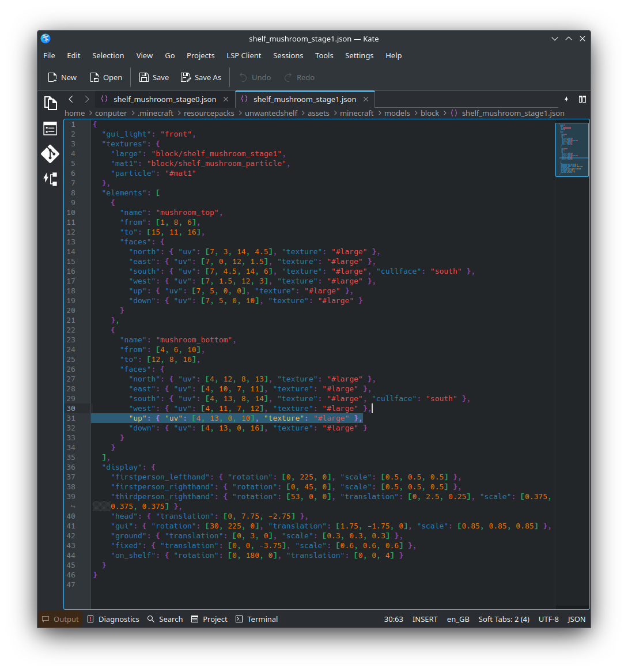Click line number 36 in the gutter

(71, 467)
